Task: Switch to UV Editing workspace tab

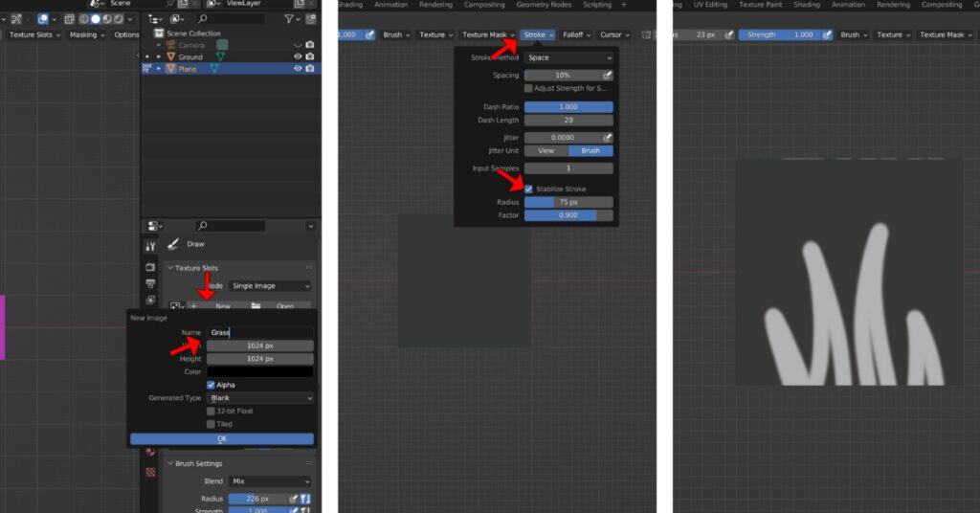Action: click(x=710, y=5)
